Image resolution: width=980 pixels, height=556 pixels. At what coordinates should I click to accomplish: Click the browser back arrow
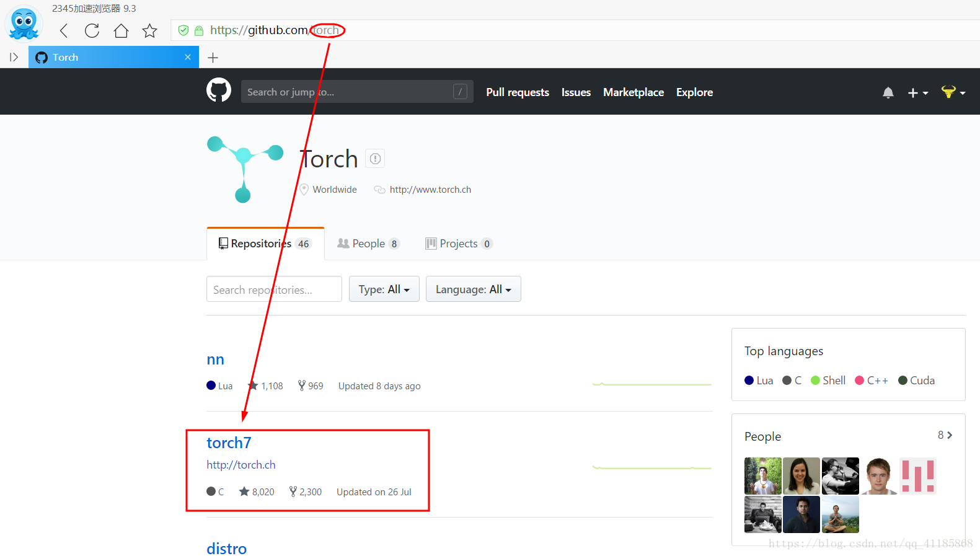tap(64, 30)
